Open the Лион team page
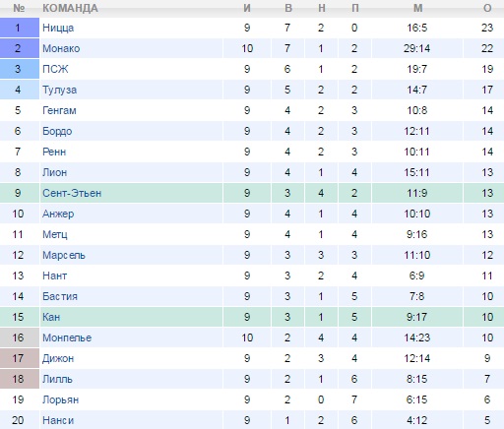 (x=55, y=172)
